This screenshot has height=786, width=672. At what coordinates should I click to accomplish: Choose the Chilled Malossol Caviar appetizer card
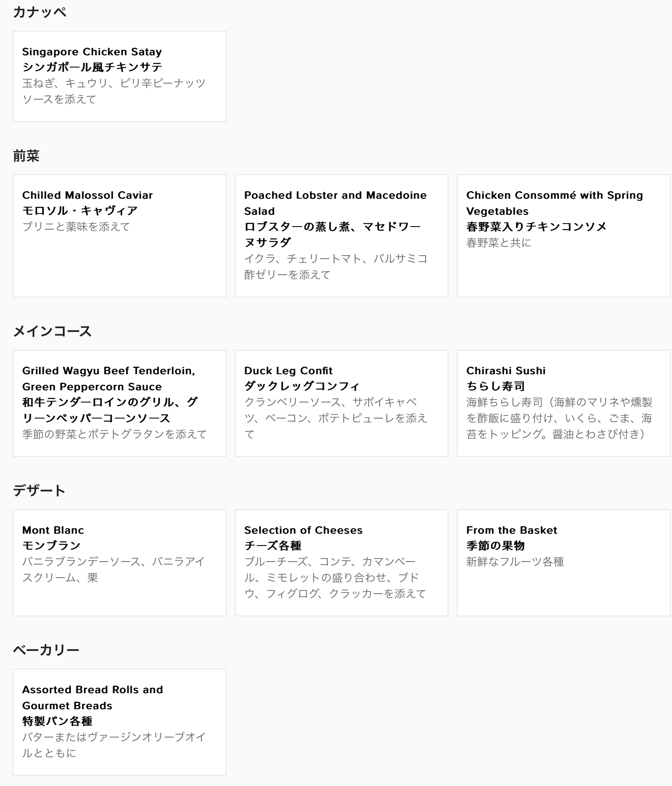coord(119,236)
